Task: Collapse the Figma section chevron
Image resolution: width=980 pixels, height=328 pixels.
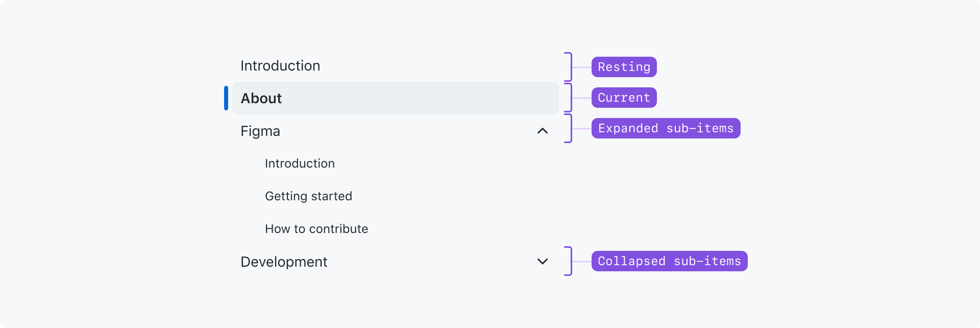Action: [543, 131]
